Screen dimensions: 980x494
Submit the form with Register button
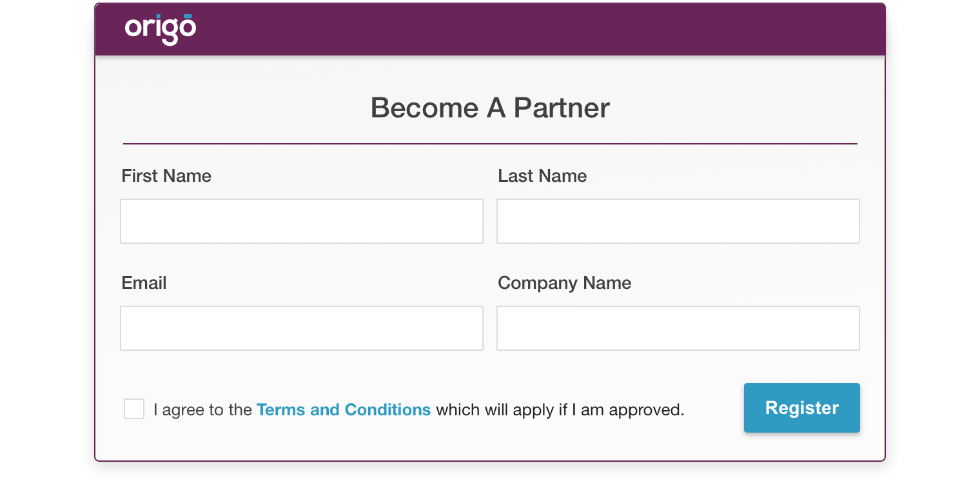[802, 408]
